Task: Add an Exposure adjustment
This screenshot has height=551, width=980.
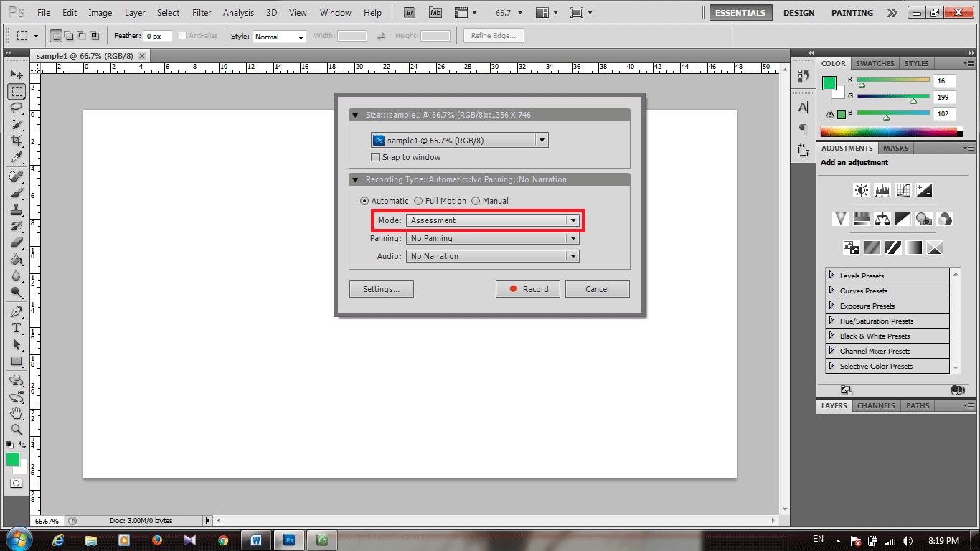Action: [924, 190]
